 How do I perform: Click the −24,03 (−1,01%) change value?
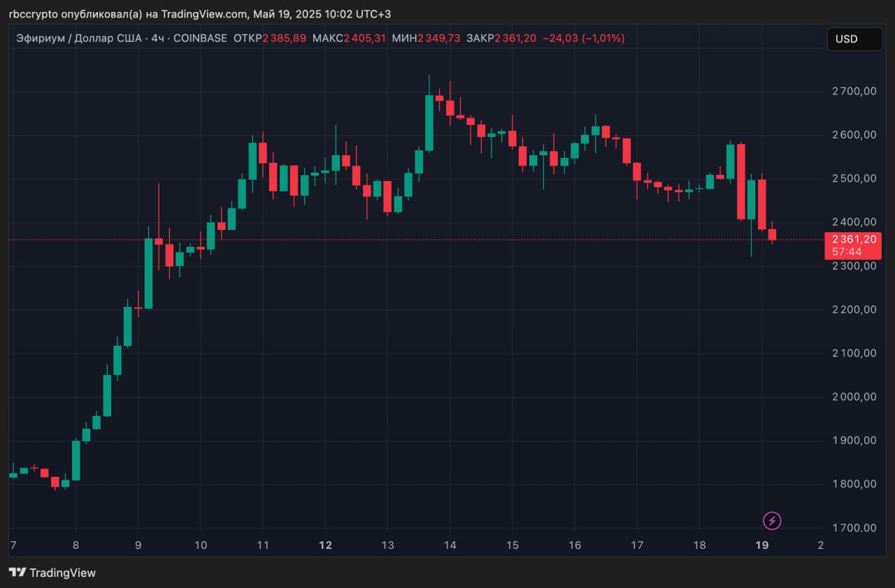point(584,38)
